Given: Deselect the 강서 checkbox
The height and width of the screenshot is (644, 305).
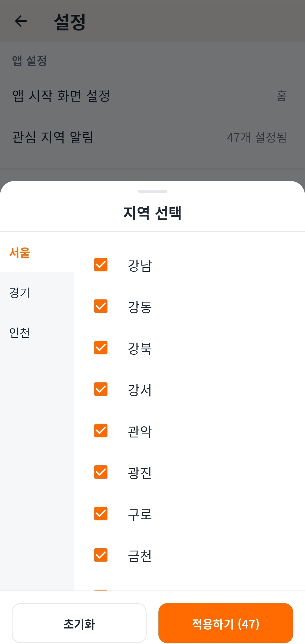Looking at the screenshot, I should point(101,389).
